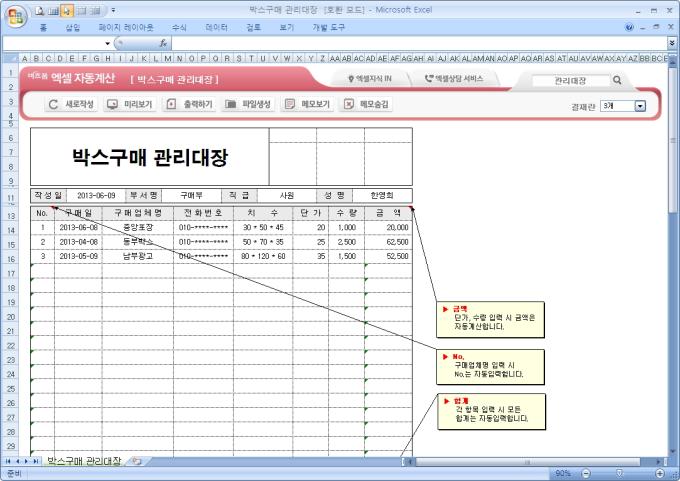Click the highlighted pointer icon in quick access toolbar
The height and width of the screenshot is (481, 680).
(67, 11)
